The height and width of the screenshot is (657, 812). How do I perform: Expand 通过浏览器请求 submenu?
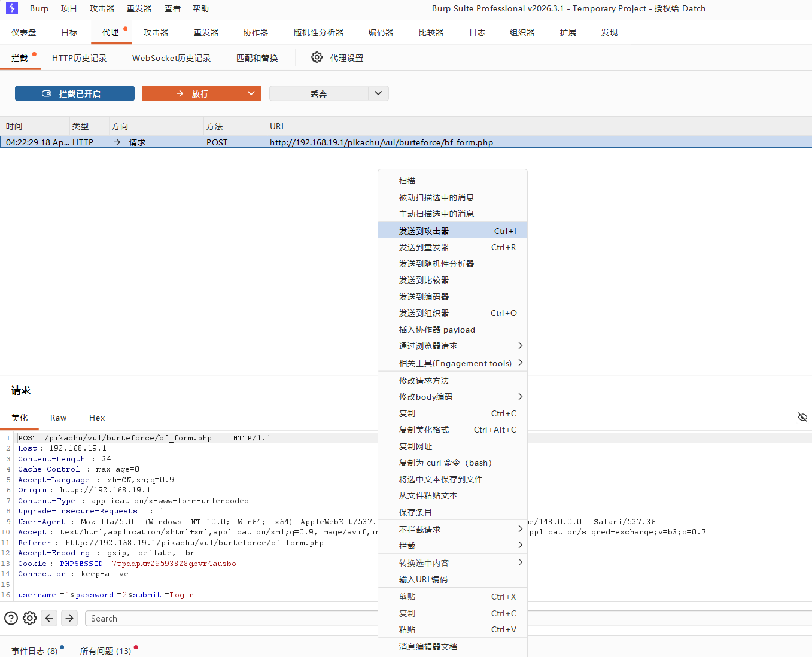coord(452,346)
